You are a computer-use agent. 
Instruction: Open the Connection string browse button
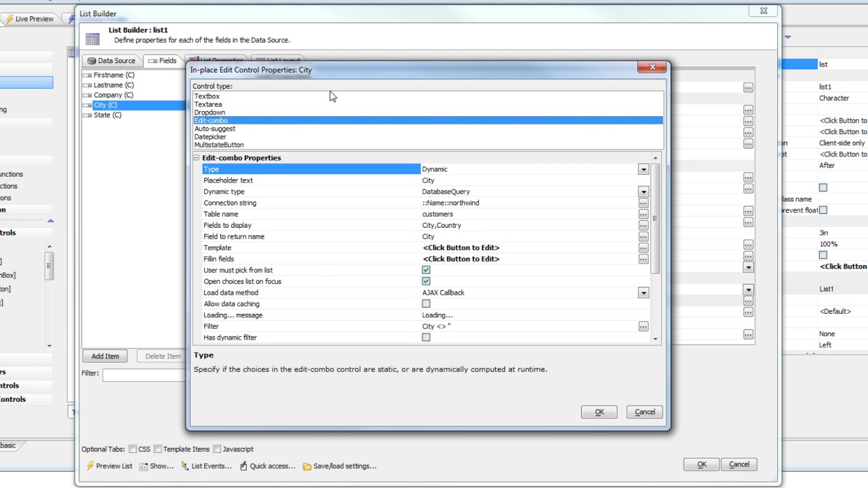[x=643, y=203]
